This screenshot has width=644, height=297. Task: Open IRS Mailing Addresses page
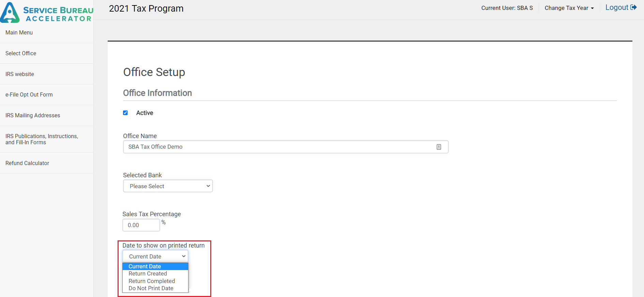point(33,116)
